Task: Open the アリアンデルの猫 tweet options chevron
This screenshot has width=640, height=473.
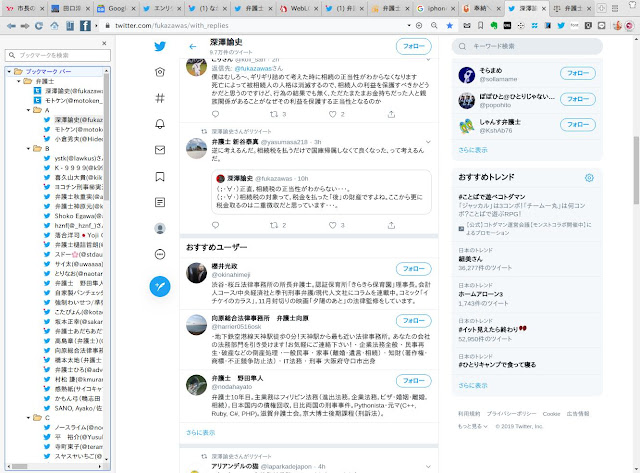Action: point(428,466)
